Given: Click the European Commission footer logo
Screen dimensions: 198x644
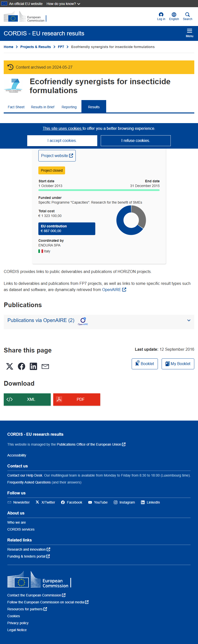Looking at the screenshot, I should pos(39,580).
